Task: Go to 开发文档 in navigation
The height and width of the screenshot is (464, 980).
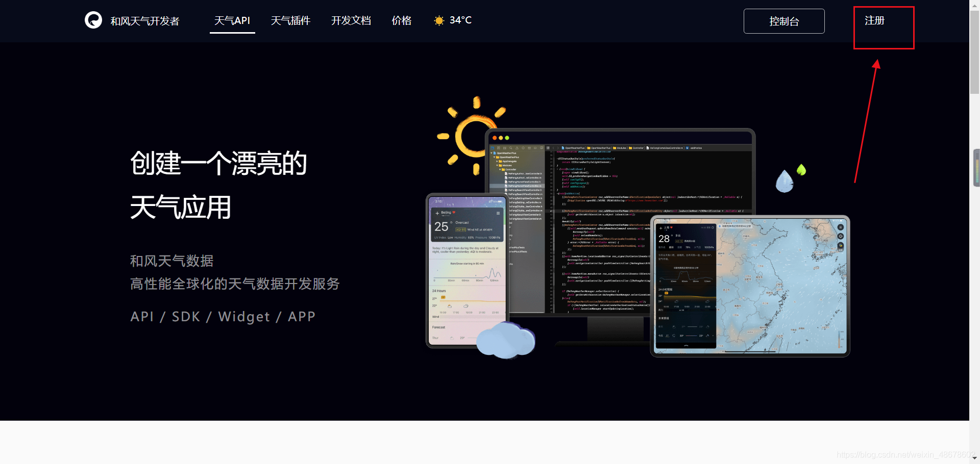Action: (x=351, y=20)
